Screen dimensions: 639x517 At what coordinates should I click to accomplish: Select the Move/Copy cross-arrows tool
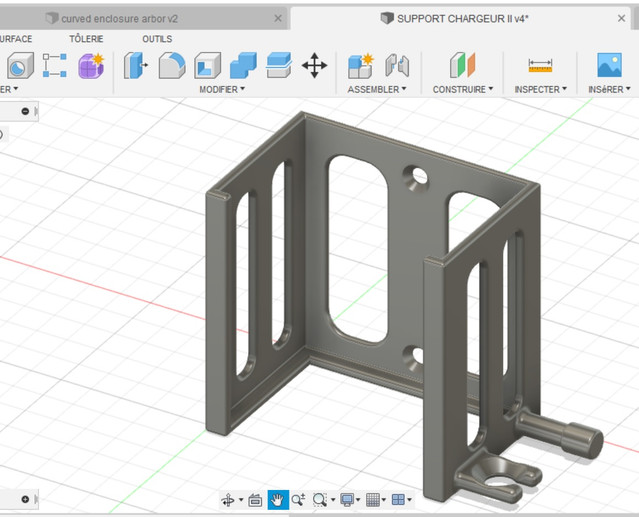(314, 66)
